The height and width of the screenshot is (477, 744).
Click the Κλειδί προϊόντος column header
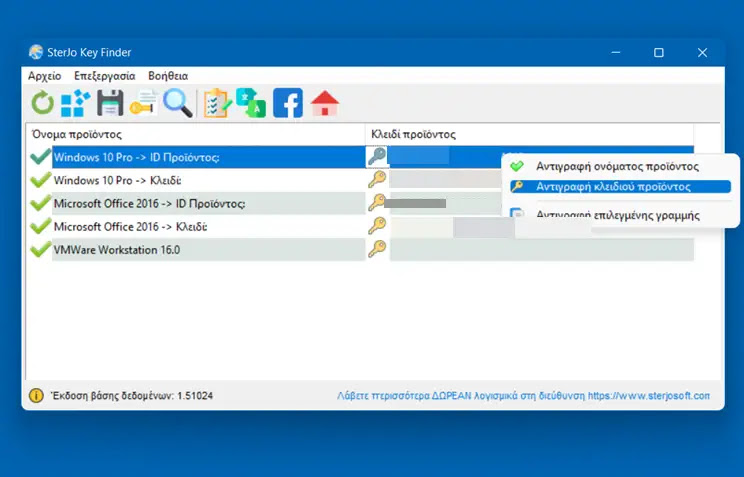[x=529, y=134]
